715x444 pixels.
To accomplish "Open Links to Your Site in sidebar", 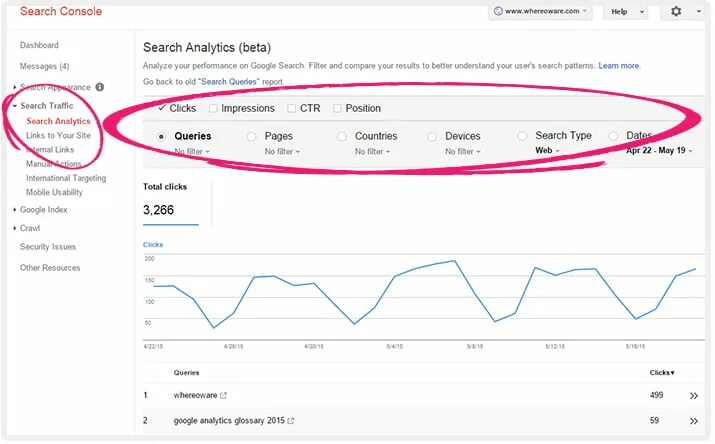I will click(x=58, y=135).
